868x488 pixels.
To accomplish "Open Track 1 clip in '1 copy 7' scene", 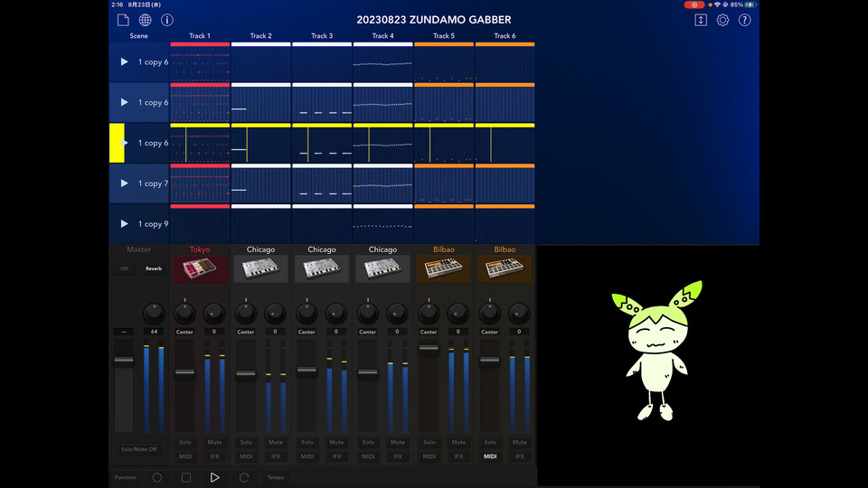I will click(200, 184).
